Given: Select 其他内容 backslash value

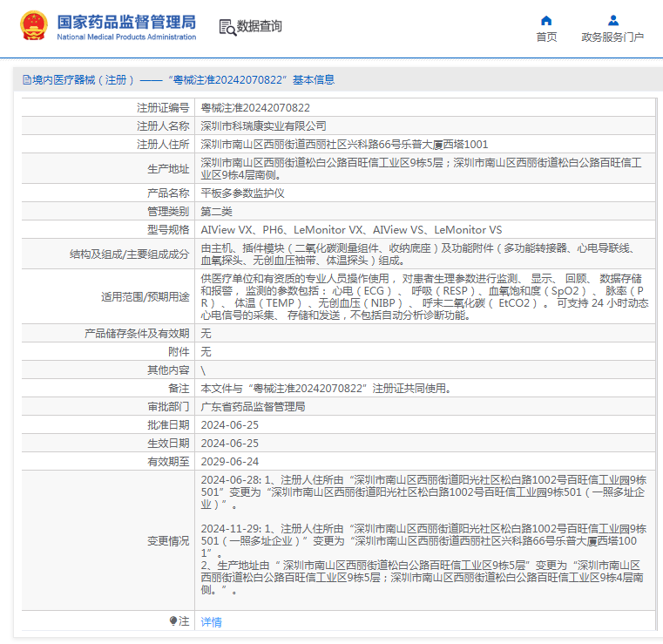Looking at the screenshot, I should point(203,370).
